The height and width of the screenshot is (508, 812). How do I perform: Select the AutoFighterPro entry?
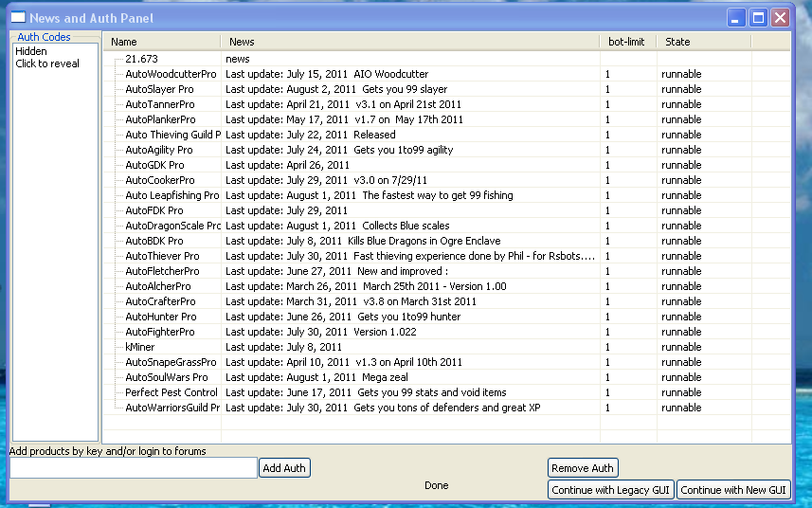click(x=160, y=332)
